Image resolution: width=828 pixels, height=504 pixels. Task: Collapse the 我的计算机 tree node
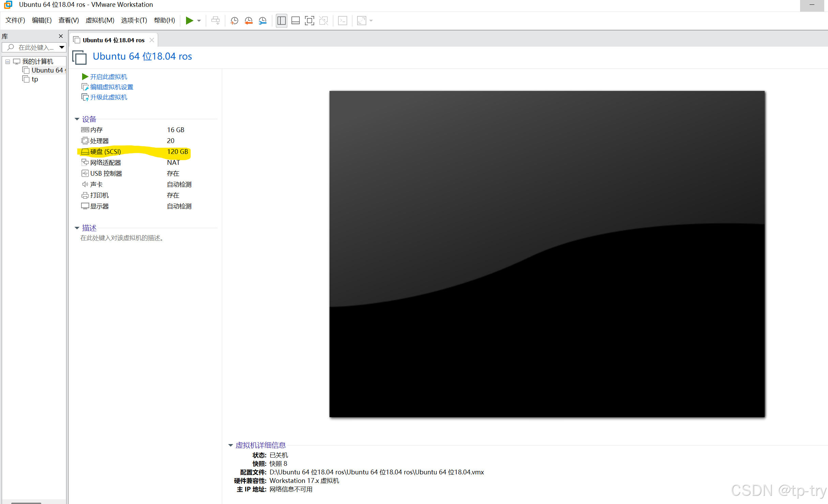(x=7, y=62)
